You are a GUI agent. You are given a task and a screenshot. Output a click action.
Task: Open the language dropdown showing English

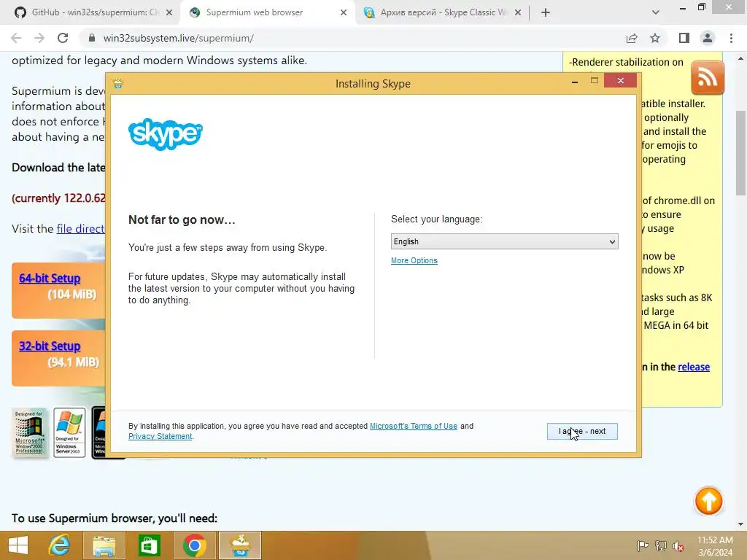[x=505, y=241]
